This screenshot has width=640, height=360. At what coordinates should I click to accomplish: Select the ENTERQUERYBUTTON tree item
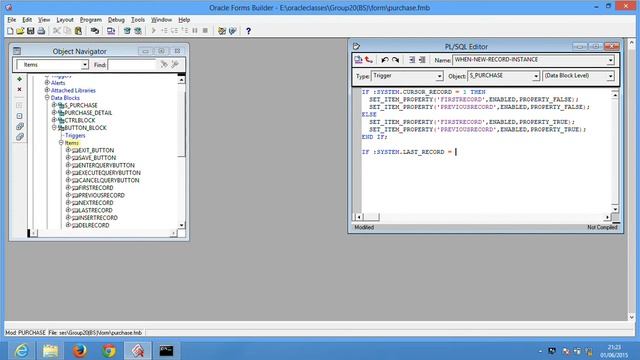(106, 165)
